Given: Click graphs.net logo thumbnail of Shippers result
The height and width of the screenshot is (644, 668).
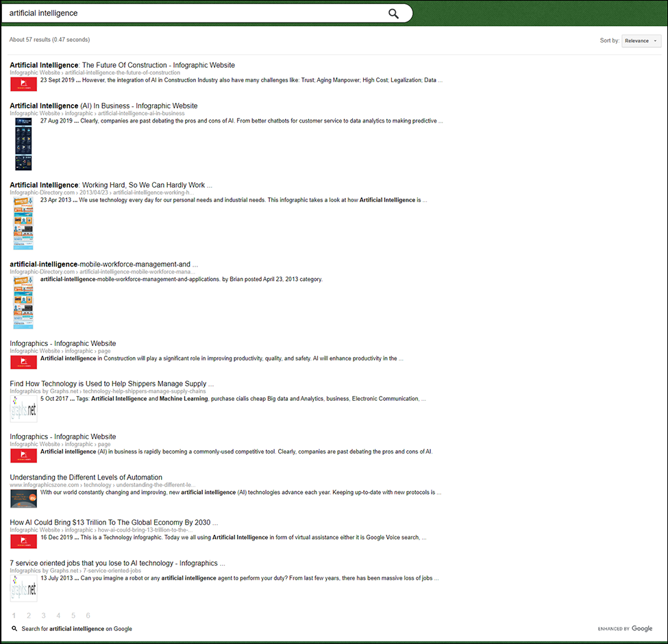Looking at the screenshot, I should click(23, 409).
